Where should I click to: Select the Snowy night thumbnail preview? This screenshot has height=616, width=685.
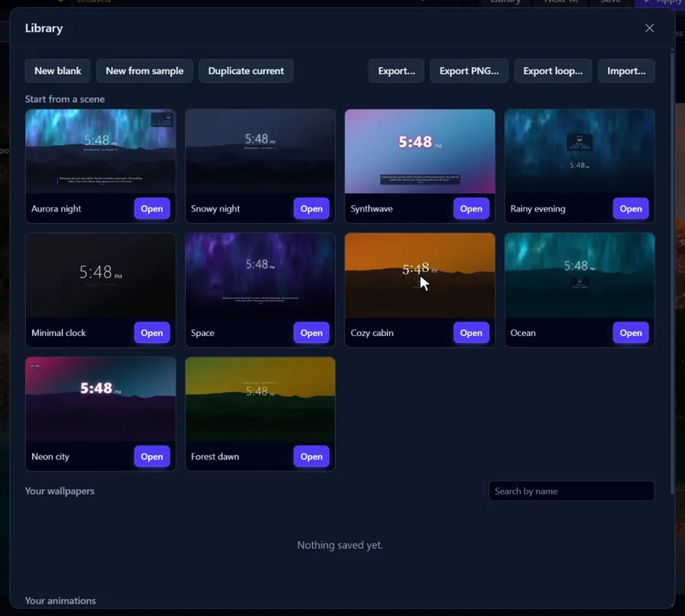coord(260,151)
